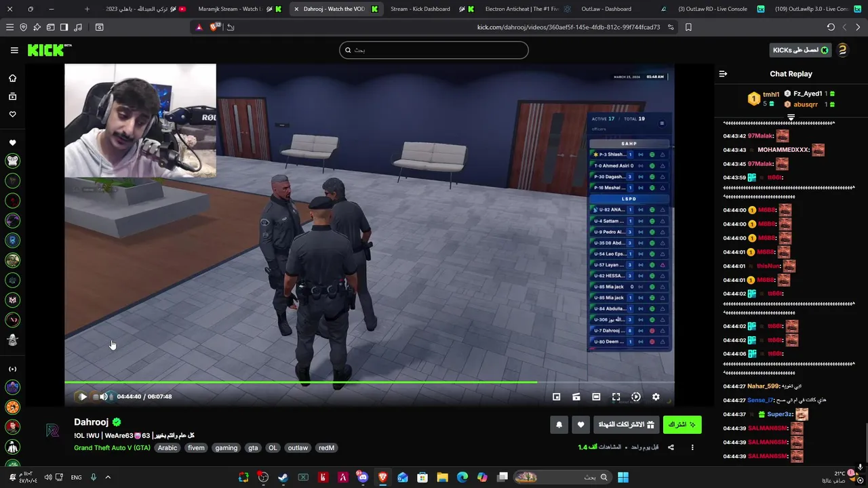Open Discord from the taskbar
Viewport: 868px width, 488px height.
coord(363,477)
